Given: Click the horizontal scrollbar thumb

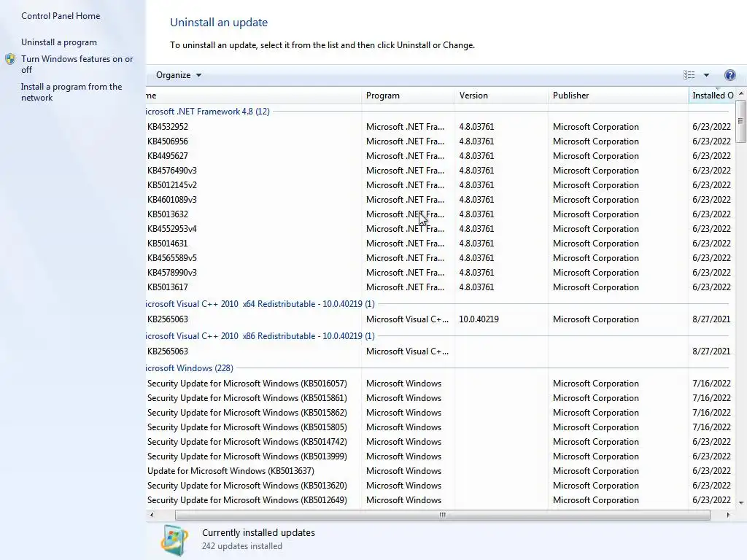Looking at the screenshot, I should tap(443, 515).
